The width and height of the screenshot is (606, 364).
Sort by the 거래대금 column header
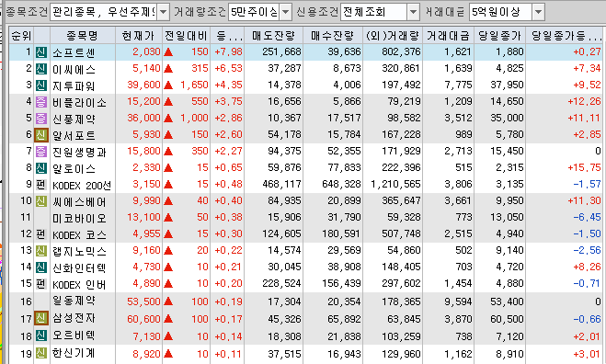point(449,36)
